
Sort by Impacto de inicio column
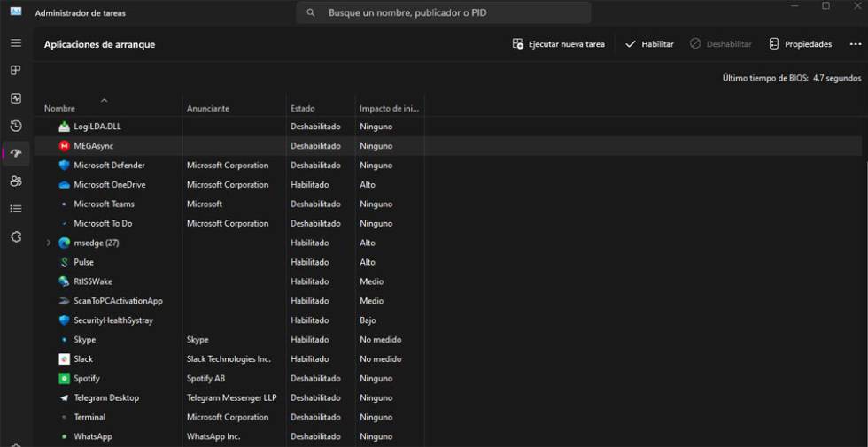[x=389, y=108]
